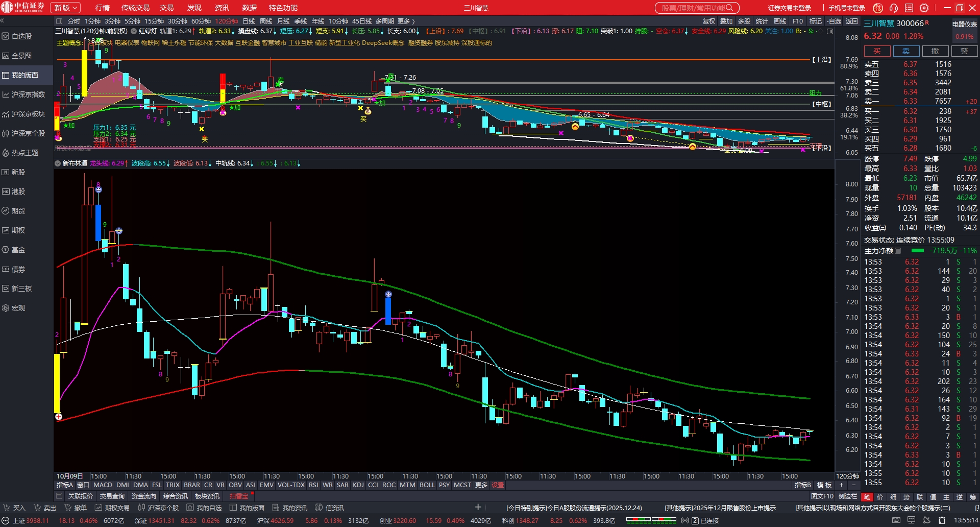Click 买入 buy in bottom toolbar
This screenshot has width=980, height=527.
(x=15, y=508)
